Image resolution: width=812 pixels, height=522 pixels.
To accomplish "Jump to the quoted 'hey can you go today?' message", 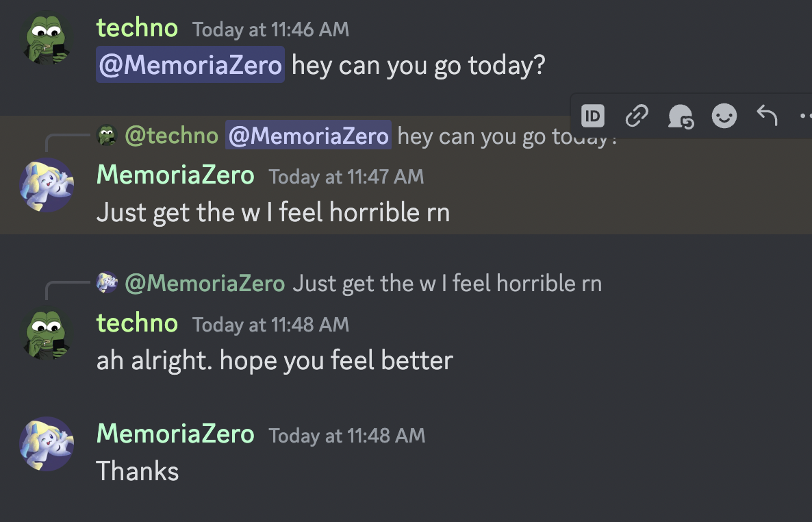I will 479,136.
